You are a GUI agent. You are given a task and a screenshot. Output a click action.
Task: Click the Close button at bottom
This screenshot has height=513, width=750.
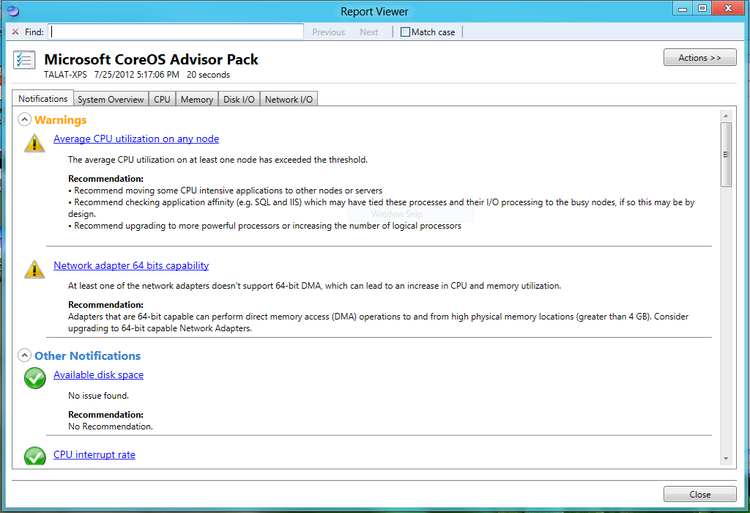[699, 494]
